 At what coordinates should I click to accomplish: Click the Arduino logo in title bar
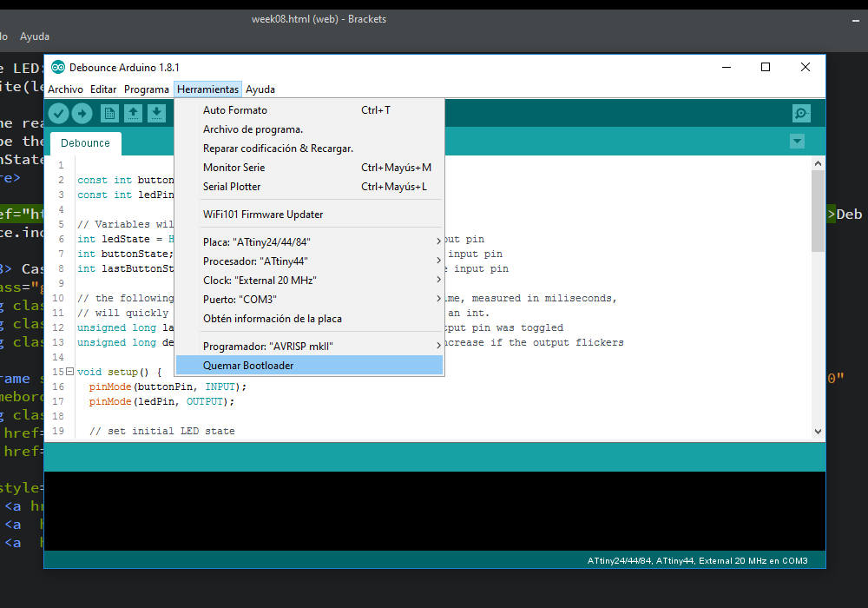click(x=57, y=67)
